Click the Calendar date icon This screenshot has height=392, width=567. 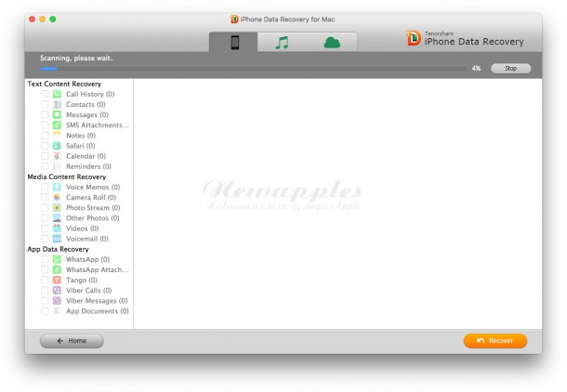(57, 156)
